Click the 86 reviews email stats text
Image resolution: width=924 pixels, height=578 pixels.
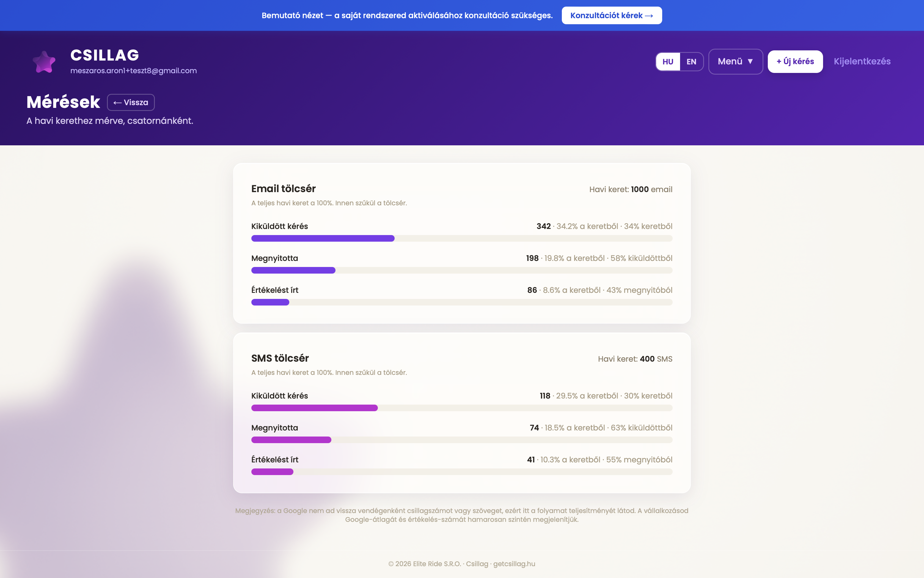pyautogui.click(x=600, y=290)
